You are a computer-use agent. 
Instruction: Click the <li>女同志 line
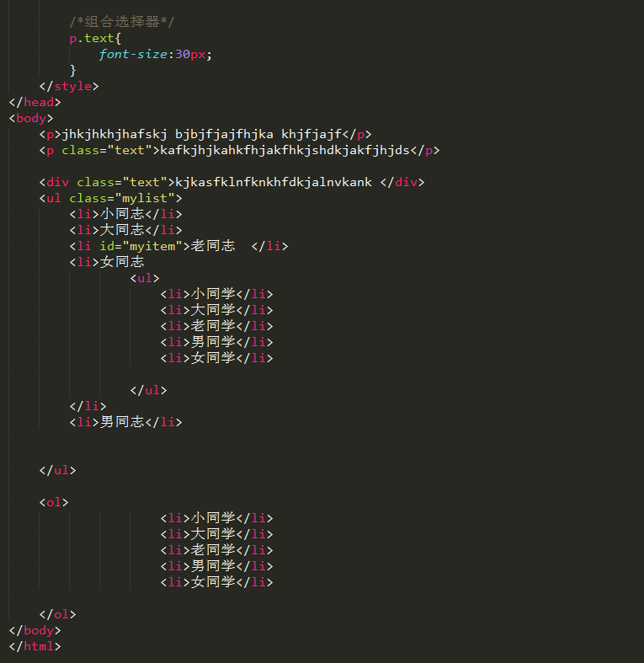(107, 262)
